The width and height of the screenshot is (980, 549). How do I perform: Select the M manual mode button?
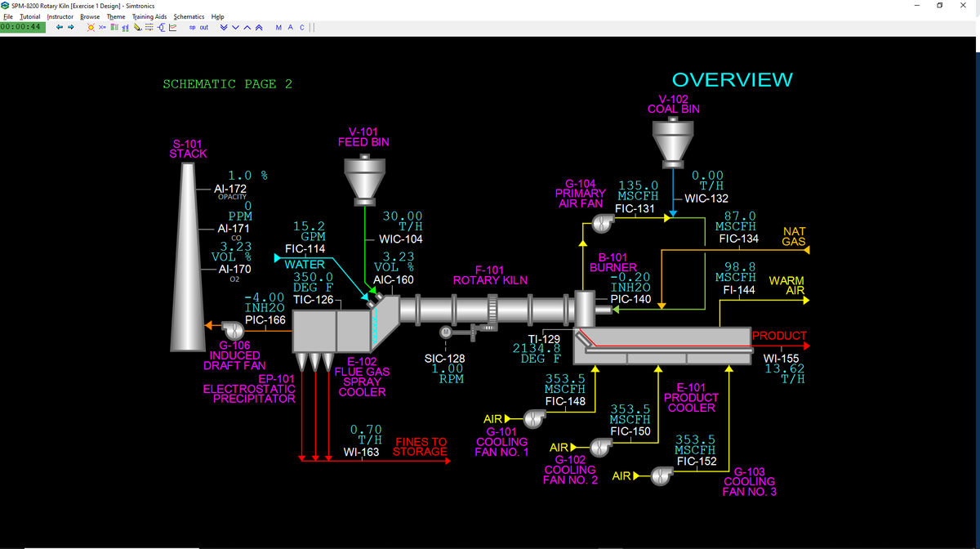(x=278, y=27)
